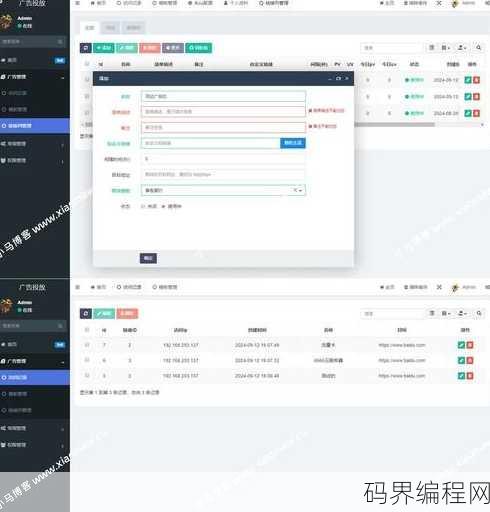Delete the IP log row with id 7

pyautogui.click(x=470, y=345)
